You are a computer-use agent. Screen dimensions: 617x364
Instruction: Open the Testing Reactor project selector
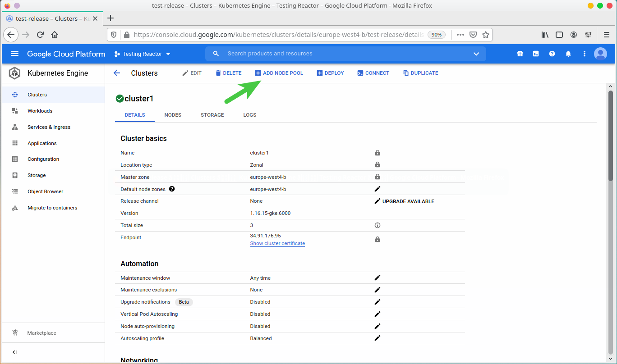point(143,54)
